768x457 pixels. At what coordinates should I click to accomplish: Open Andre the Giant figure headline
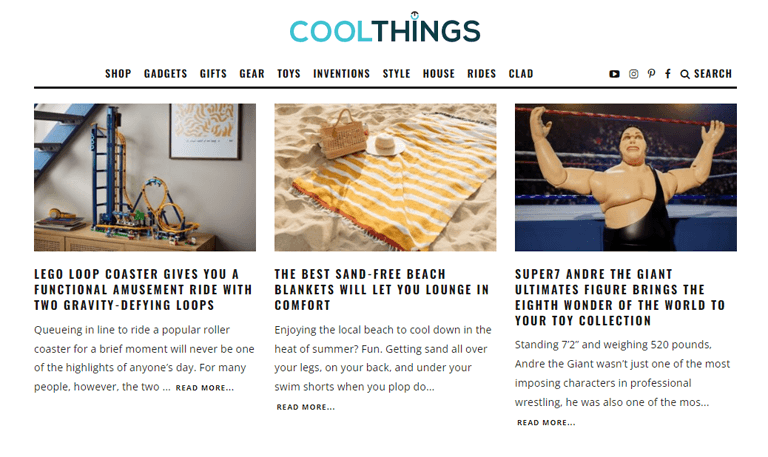coord(620,297)
